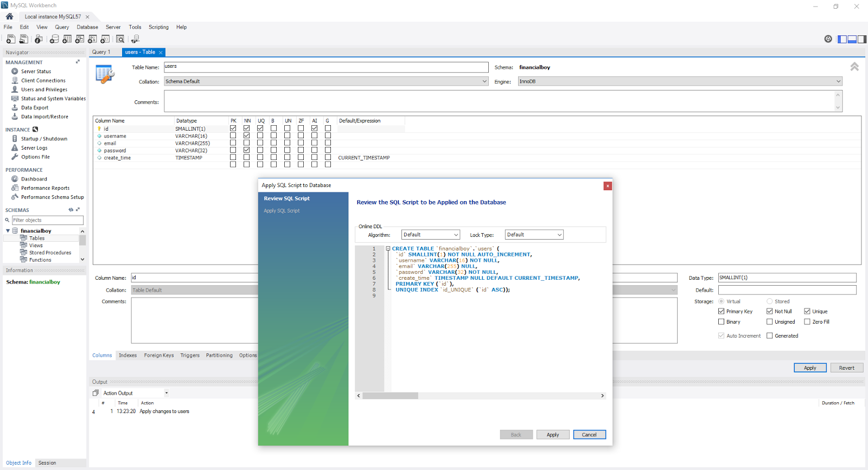Open the Lock Type dropdown
868x470 pixels.
tap(534, 235)
